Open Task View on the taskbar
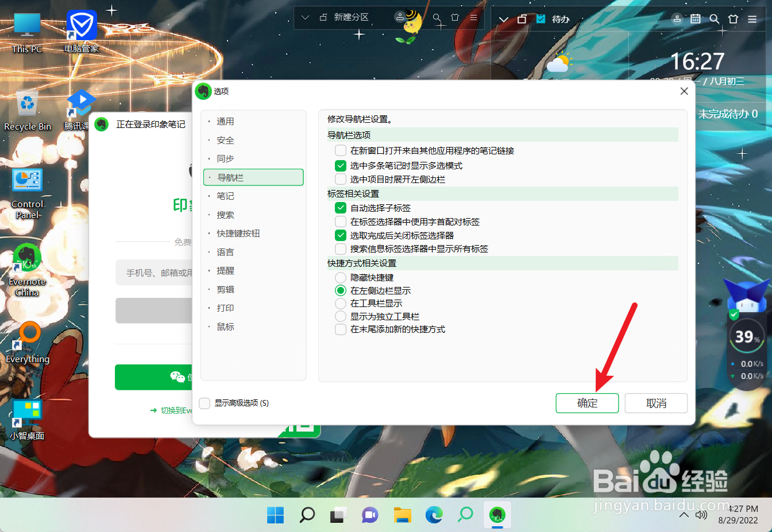This screenshot has height=532, width=772. click(x=339, y=515)
